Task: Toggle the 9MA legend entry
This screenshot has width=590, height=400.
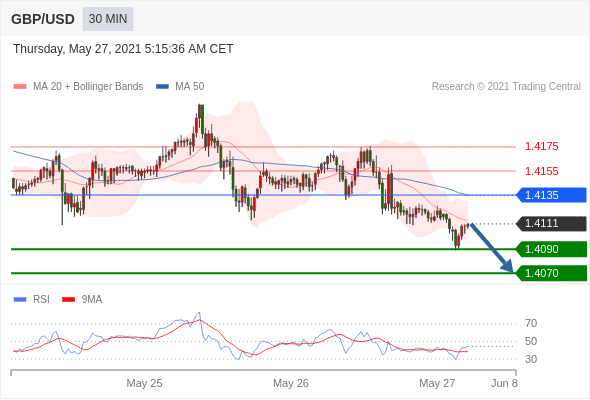Action: click(82, 300)
